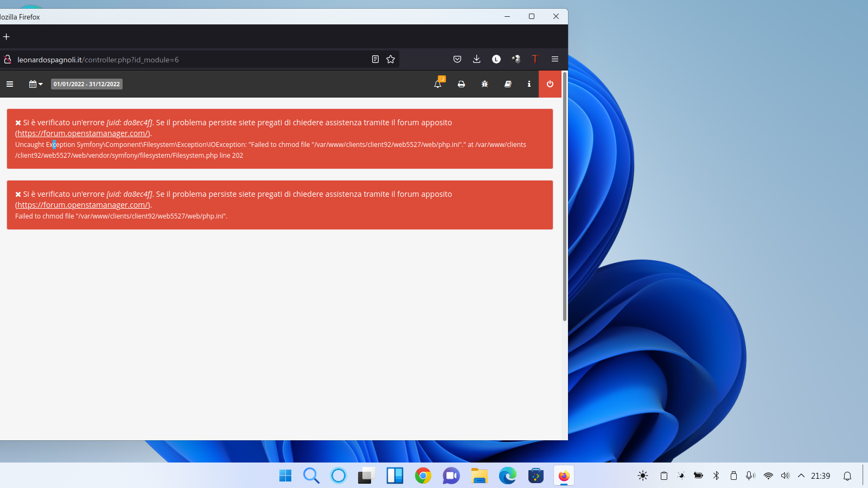Image resolution: width=868 pixels, height=488 pixels.
Task: Open Task View on the taskbar
Action: pyautogui.click(x=367, y=476)
